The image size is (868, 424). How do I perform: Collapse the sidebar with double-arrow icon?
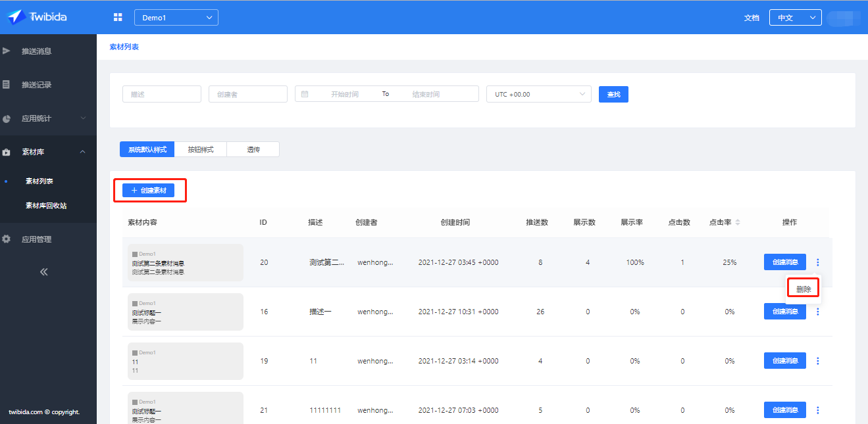click(44, 271)
